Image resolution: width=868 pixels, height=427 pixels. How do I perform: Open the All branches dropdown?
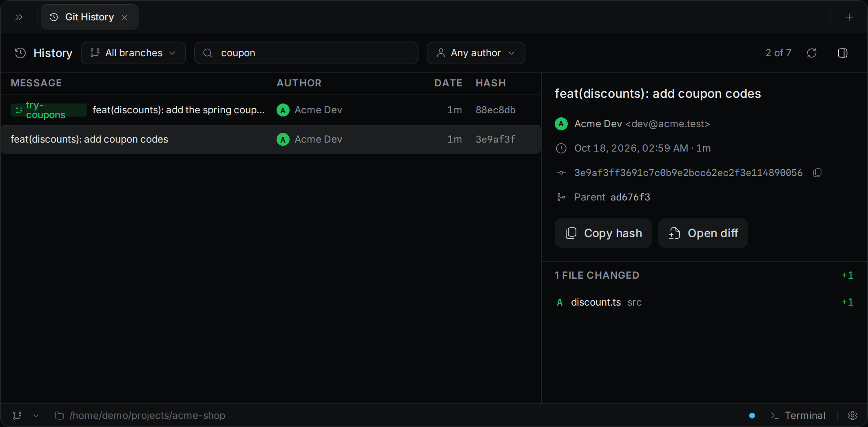(133, 53)
